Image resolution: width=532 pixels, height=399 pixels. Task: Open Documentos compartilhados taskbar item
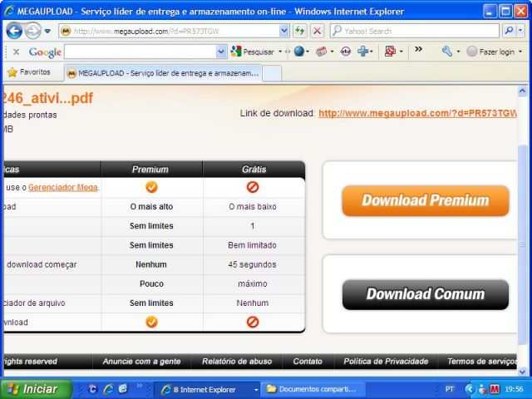point(313,390)
